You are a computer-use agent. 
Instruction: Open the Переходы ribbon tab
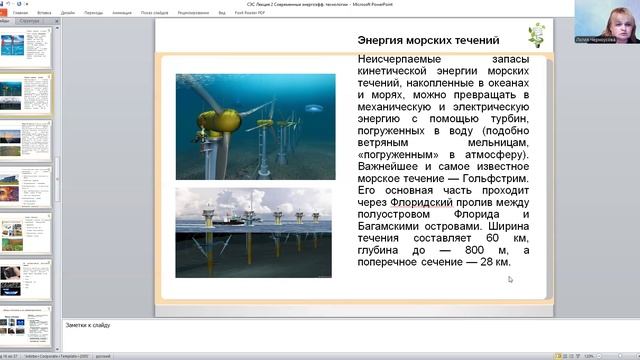click(x=93, y=13)
